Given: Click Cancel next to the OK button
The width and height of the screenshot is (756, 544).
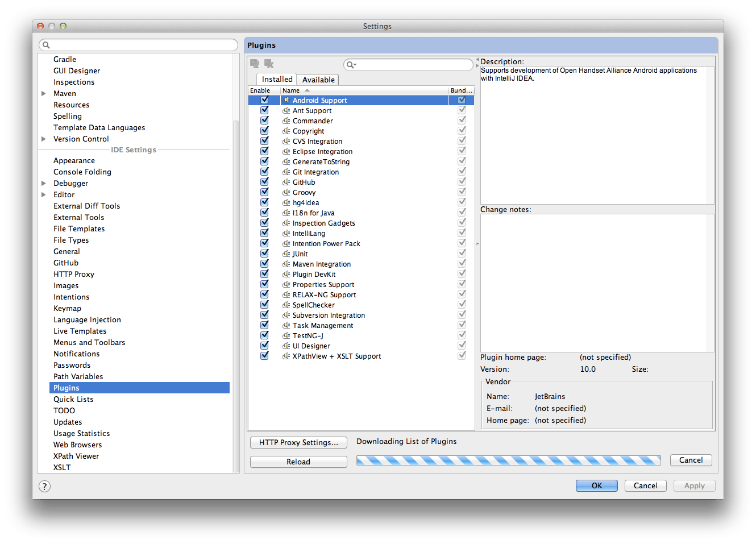Looking at the screenshot, I should [645, 486].
